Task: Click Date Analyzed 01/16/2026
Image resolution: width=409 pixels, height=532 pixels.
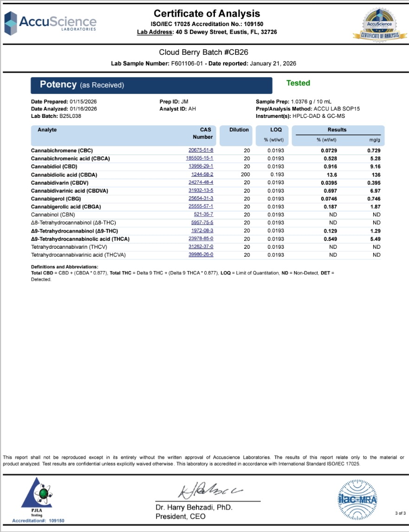Action: (x=64, y=109)
